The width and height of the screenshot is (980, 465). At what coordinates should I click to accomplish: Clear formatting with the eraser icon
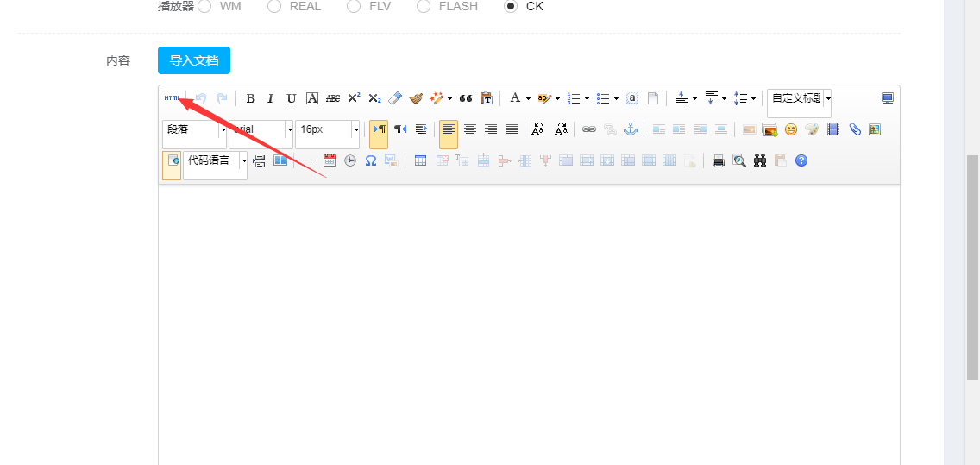[395, 98]
